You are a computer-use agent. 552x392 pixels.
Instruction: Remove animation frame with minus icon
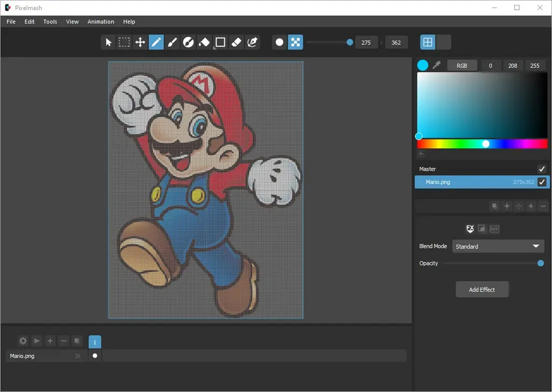tap(64, 341)
